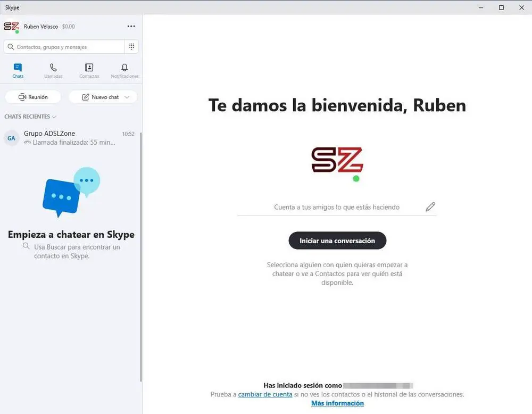Image resolution: width=532 pixels, height=414 pixels.
Task: Click the search magnifier icon
Action: coord(11,47)
